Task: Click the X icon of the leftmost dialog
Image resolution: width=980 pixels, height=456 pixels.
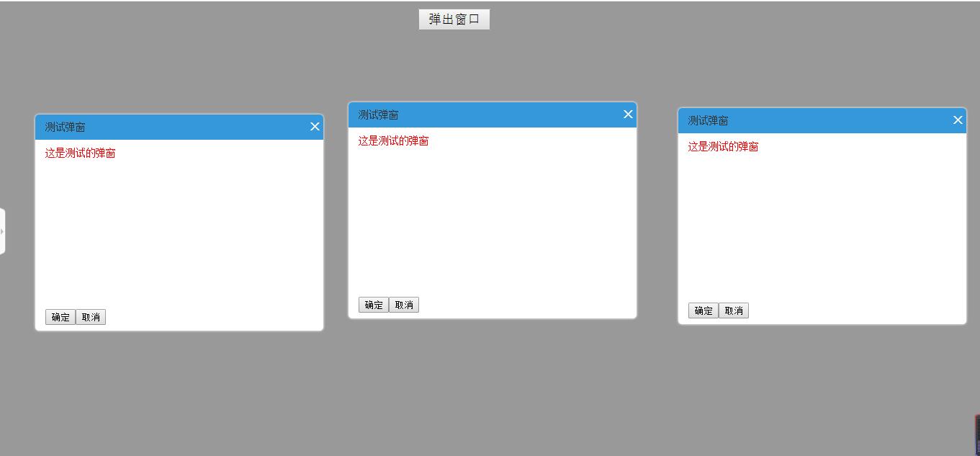Action: tap(314, 126)
